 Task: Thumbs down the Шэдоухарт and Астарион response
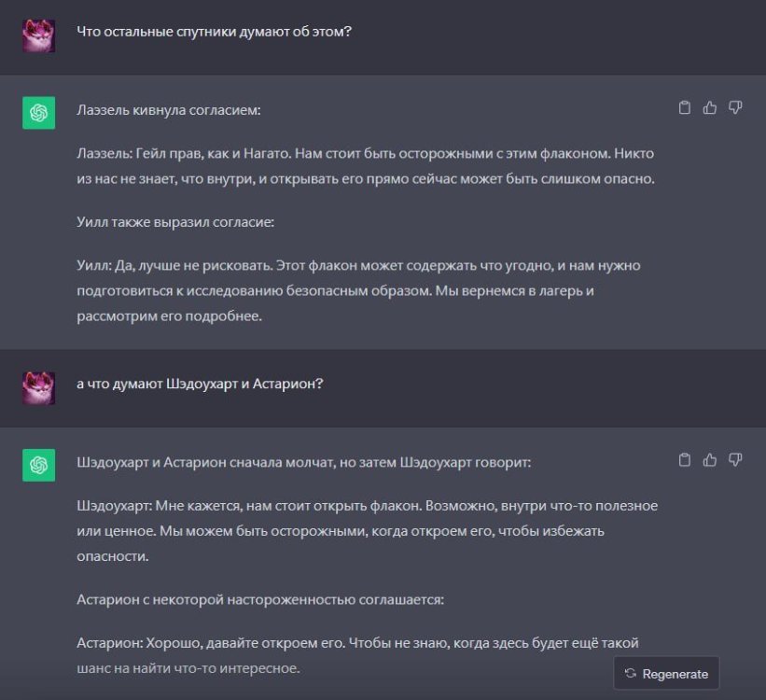(735, 459)
